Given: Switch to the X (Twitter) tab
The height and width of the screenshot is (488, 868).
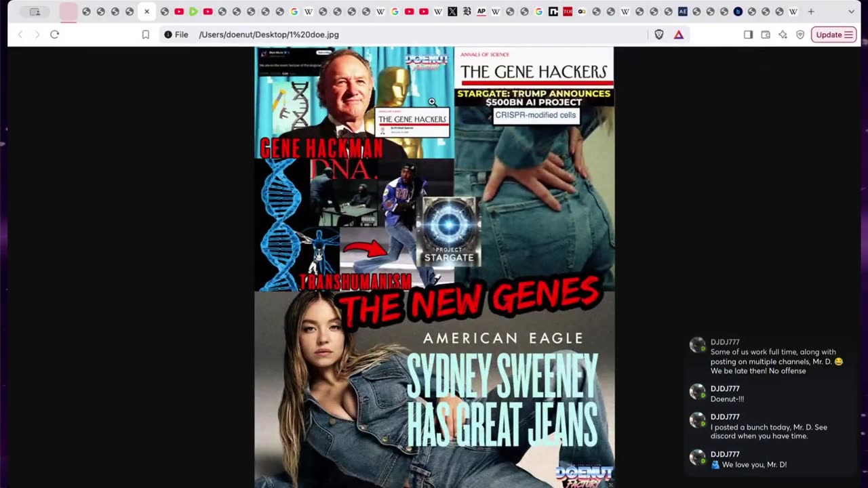Looking at the screenshot, I should (452, 12).
